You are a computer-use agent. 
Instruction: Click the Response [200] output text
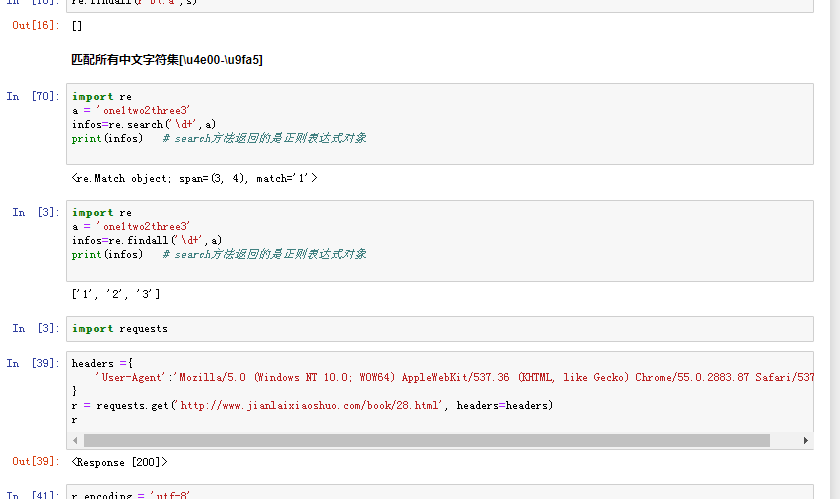tap(120, 462)
